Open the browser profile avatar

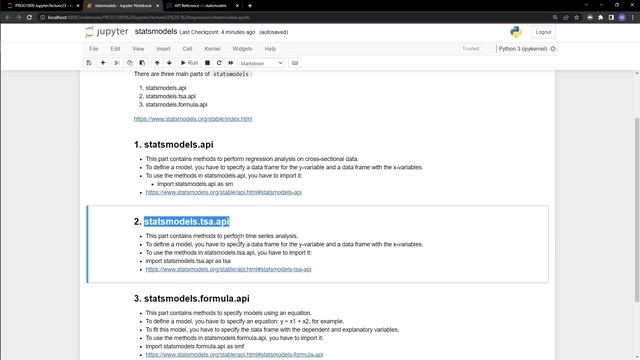click(622, 18)
